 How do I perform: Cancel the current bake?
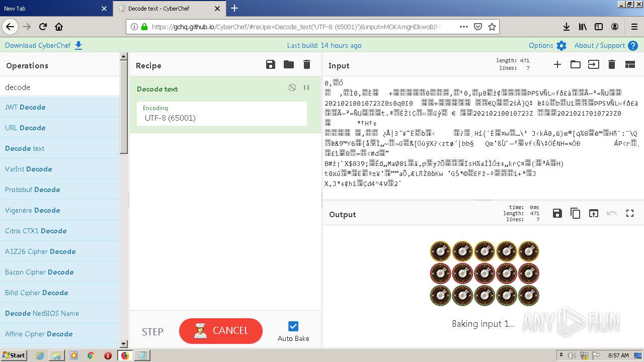coord(221,331)
